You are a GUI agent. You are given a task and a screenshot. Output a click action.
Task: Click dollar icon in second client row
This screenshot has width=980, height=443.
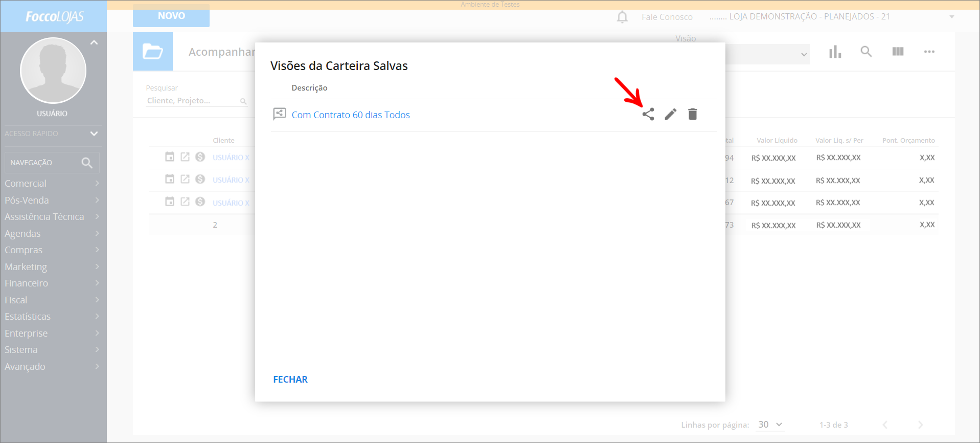point(200,179)
